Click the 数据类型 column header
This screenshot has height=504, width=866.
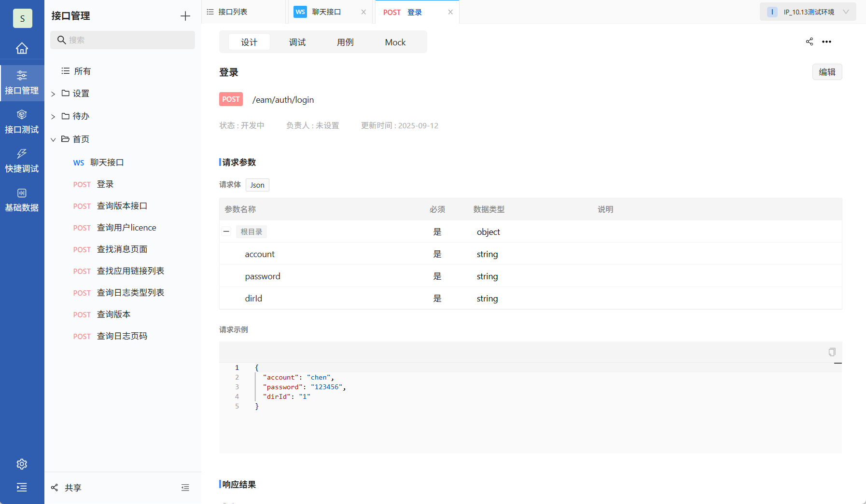pyautogui.click(x=489, y=209)
